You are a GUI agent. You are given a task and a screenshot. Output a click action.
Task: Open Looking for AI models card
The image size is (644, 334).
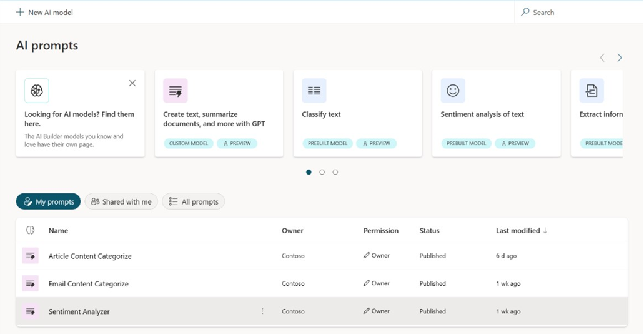[x=80, y=114]
